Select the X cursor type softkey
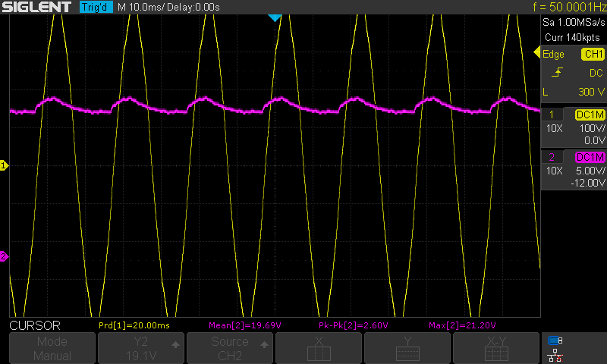The width and height of the screenshot is (607, 364). [x=319, y=348]
